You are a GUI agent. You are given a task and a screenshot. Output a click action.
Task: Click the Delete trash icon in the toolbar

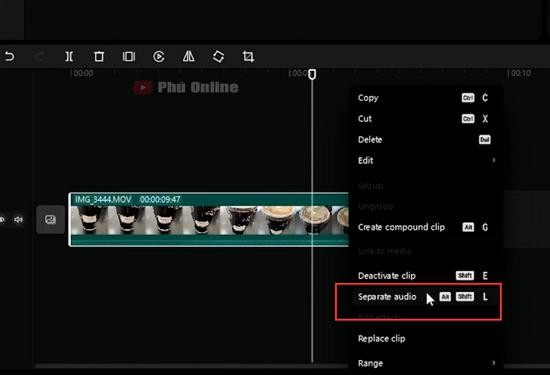point(99,56)
